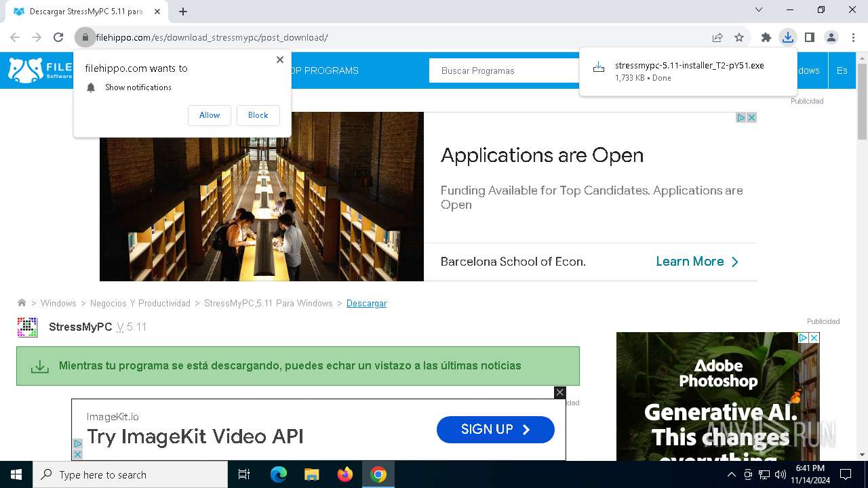Open the Windows platform menu
Screen dimensions: 868x488
[808, 70]
